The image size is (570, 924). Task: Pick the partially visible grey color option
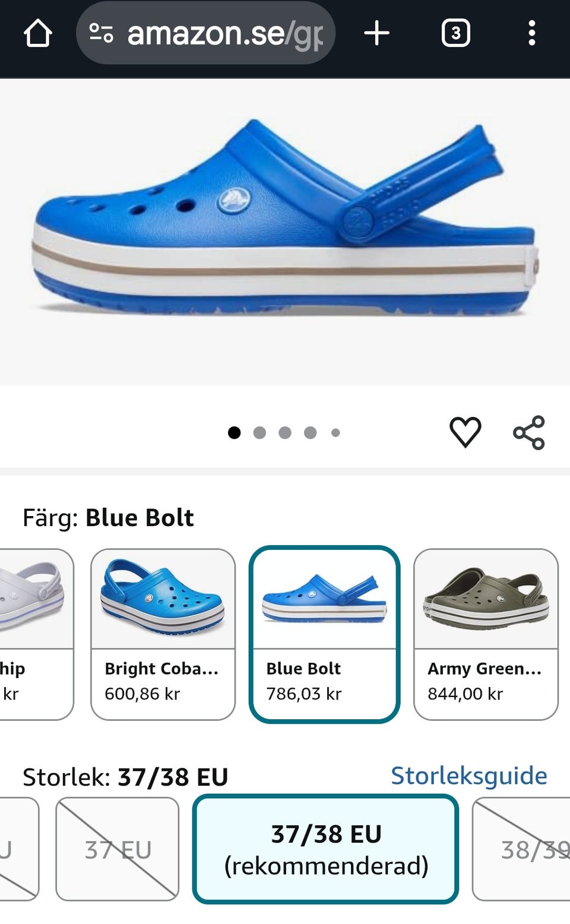tap(33, 634)
